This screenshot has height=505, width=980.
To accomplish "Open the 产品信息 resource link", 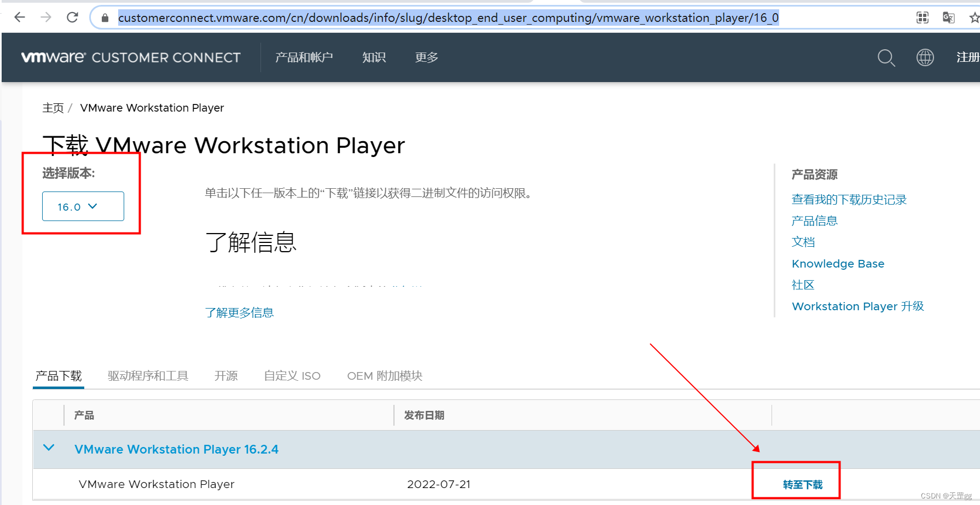I will (x=815, y=221).
